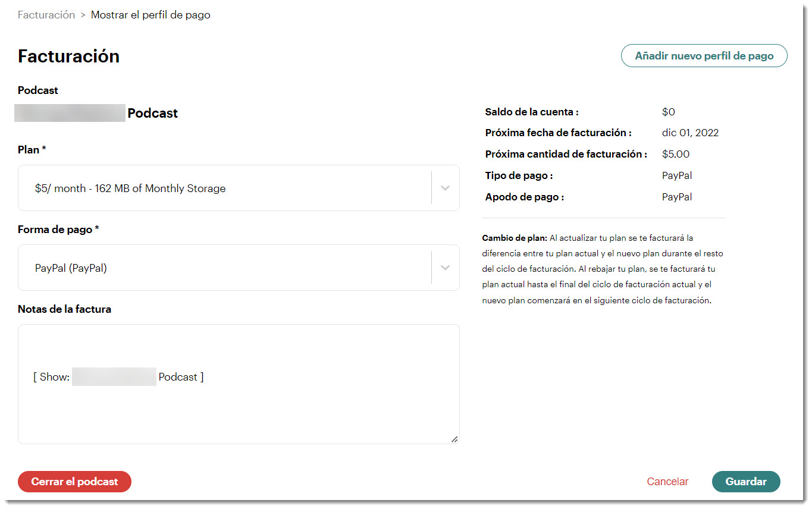Screen dimensions: 812x509
Task: Click the '$0' account balance value
Action: [x=669, y=112]
